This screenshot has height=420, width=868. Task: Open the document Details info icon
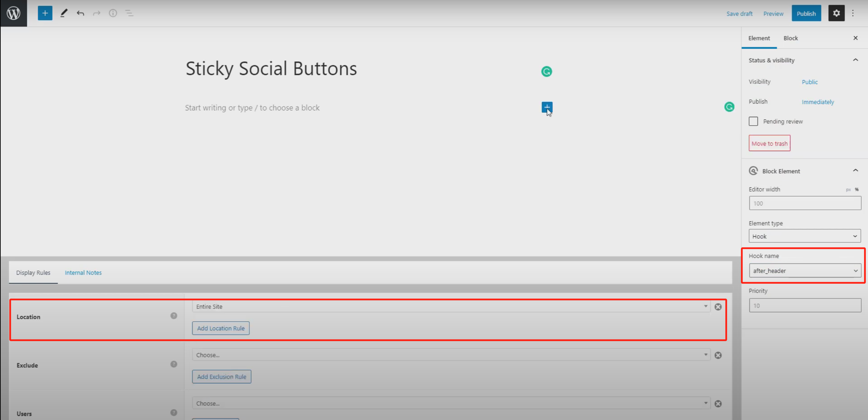tap(113, 13)
